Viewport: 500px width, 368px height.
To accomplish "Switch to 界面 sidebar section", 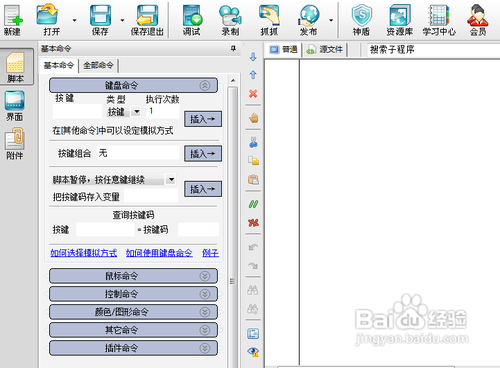I will tap(15, 106).
